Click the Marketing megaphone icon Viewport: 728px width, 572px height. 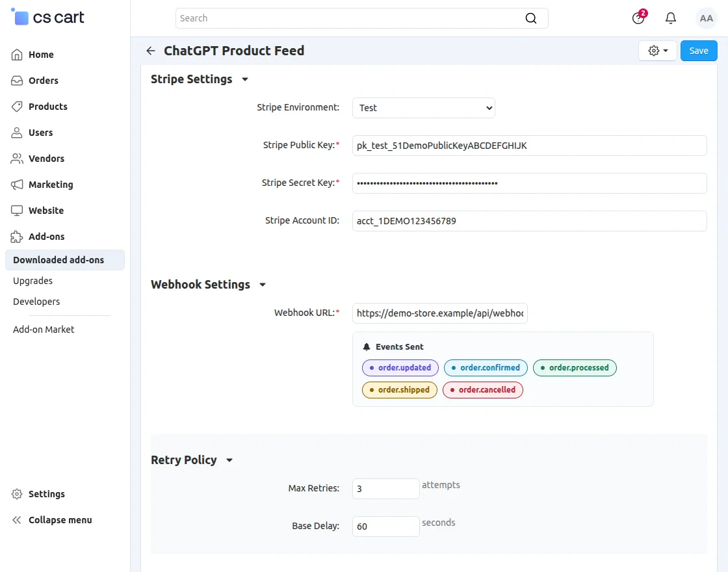(17, 185)
